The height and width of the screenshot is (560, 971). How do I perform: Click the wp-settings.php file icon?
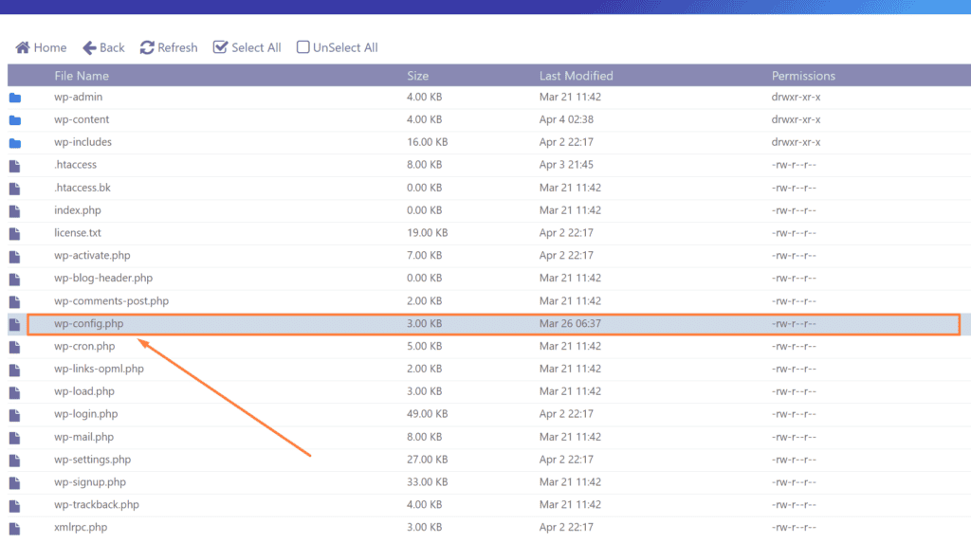point(15,461)
